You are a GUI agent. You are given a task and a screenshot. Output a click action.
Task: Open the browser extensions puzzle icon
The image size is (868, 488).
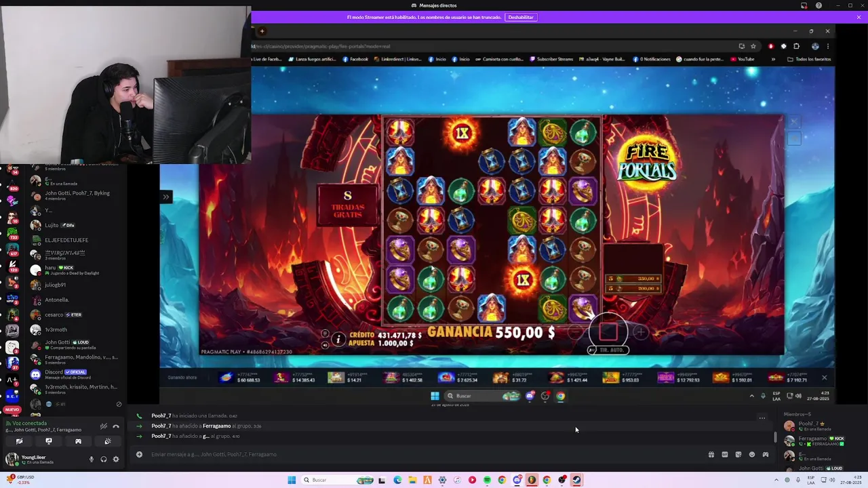point(796,46)
